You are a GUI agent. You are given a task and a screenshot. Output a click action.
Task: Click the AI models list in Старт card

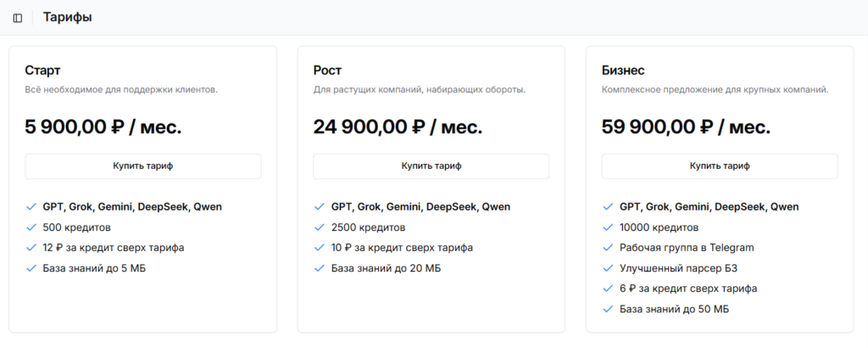[x=132, y=207]
